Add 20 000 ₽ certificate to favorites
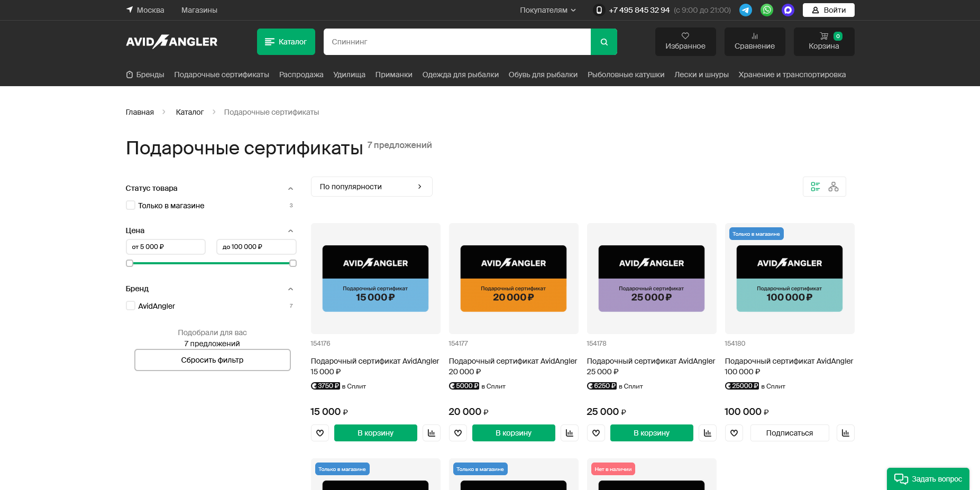 458,433
